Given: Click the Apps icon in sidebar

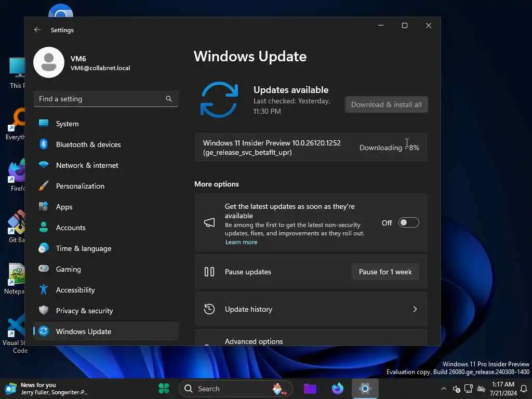Looking at the screenshot, I should (x=44, y=206).
